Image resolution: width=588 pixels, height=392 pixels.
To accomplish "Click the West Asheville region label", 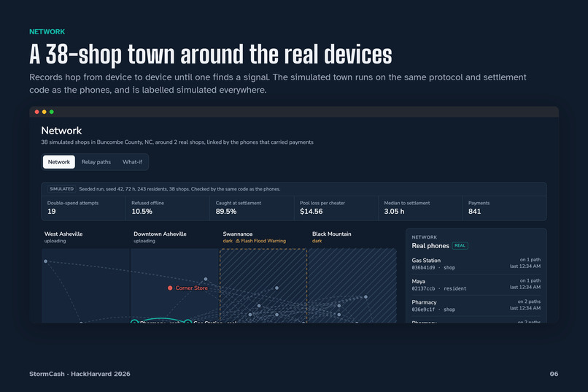I will 63,234.
